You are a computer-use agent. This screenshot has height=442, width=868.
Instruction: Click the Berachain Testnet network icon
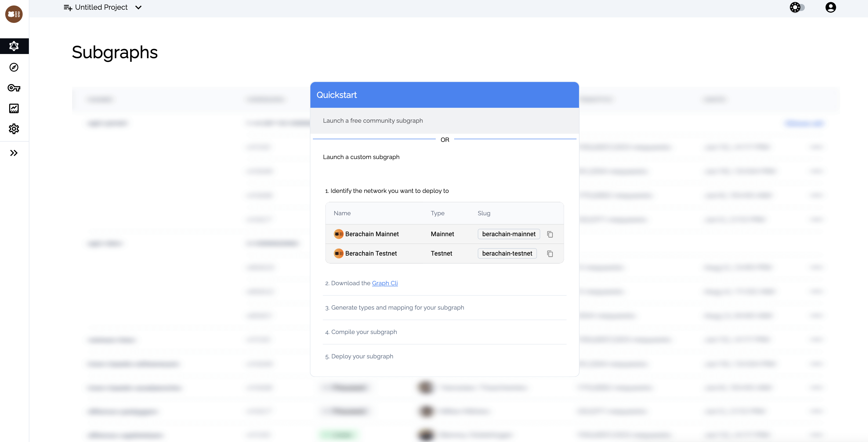(338, 254)
